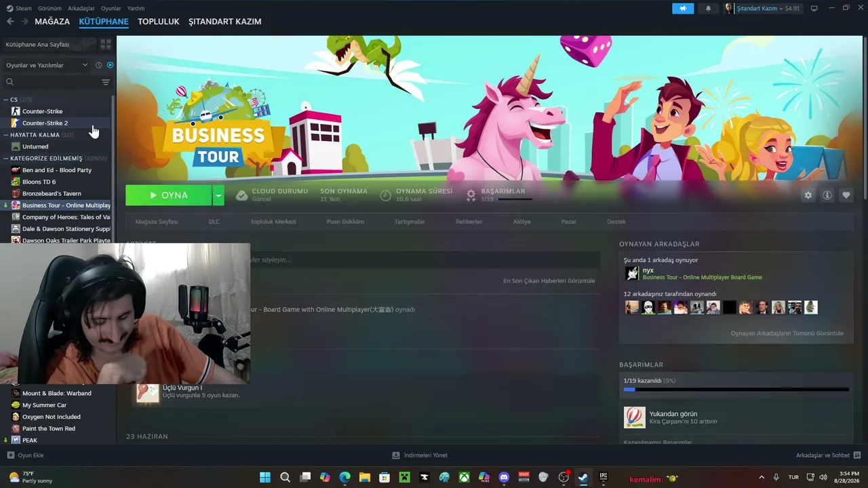Open Business Tour game settings gear
The height and width of the screenshot is (488, 868).
pos(808,195)
